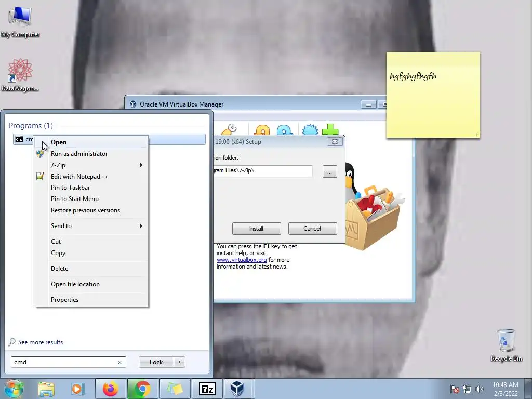Close the 7-Zip Setup dialog

pos(335,142)
